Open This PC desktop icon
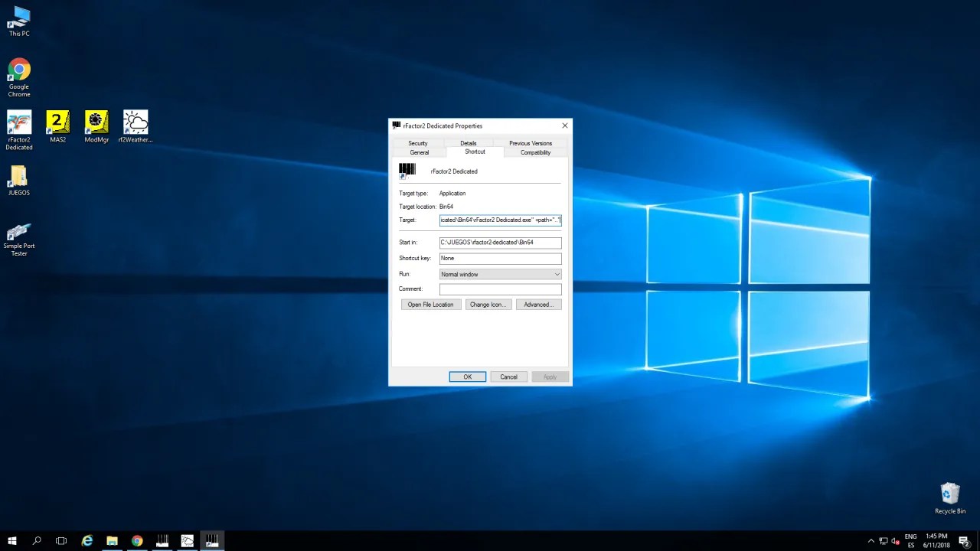The width and height of the screenshot is (980, 551). click(x=19, y=21)
